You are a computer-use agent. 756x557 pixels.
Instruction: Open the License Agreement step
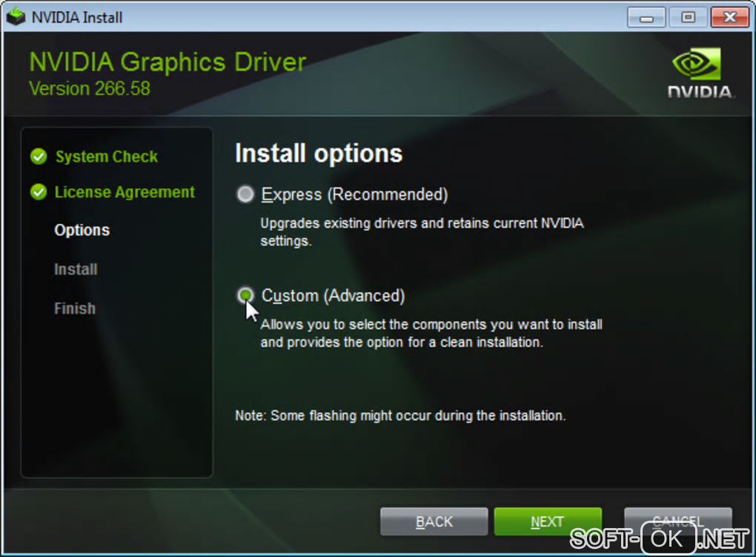125,192
